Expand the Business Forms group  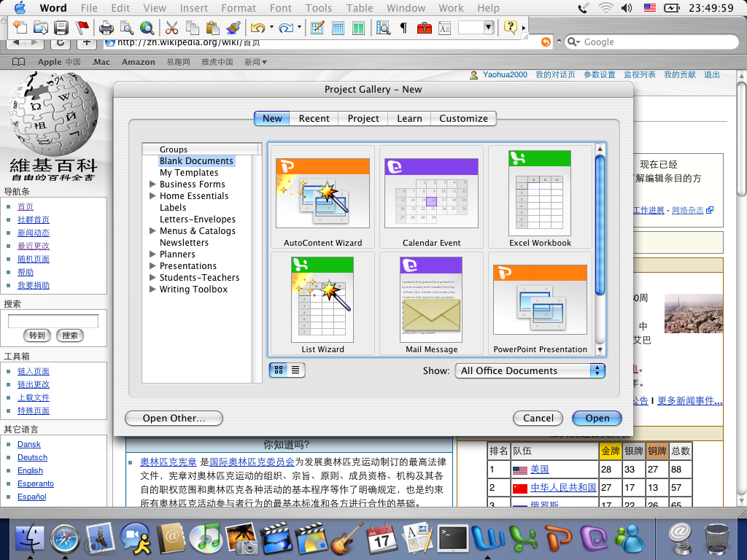(x=152, y=184)
